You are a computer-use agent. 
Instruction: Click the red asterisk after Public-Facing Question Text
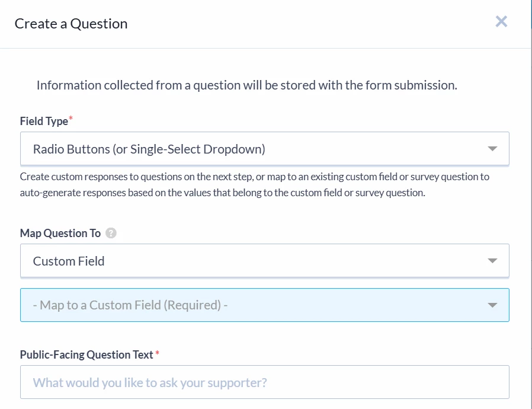click(158, 354)
